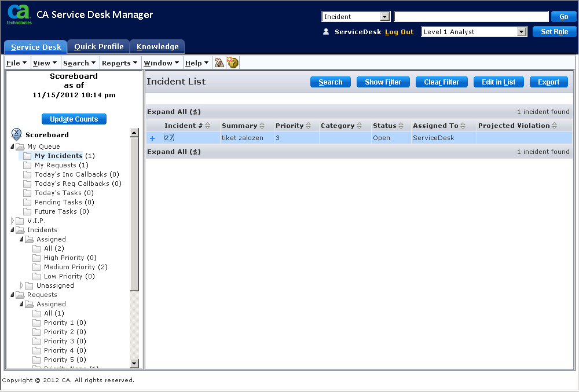Screen dimensions: 579x392
Task: Open the File menu
Action: click(17, 63)
